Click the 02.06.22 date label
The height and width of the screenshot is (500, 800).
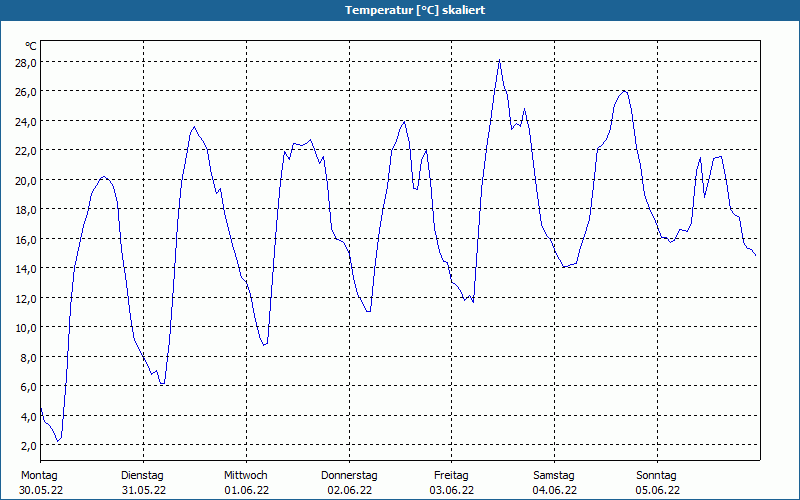coord(349,490)
